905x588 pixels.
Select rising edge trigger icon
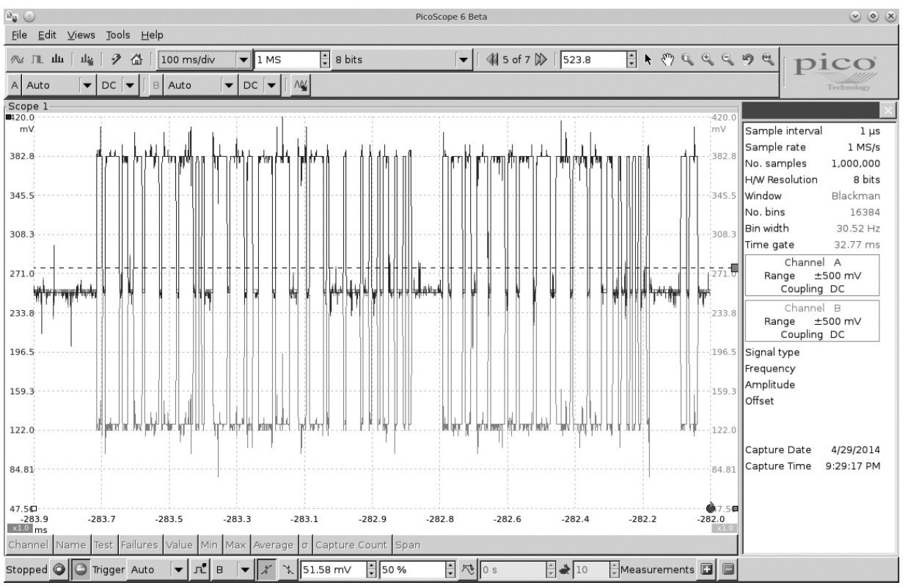tap(268, 570)
